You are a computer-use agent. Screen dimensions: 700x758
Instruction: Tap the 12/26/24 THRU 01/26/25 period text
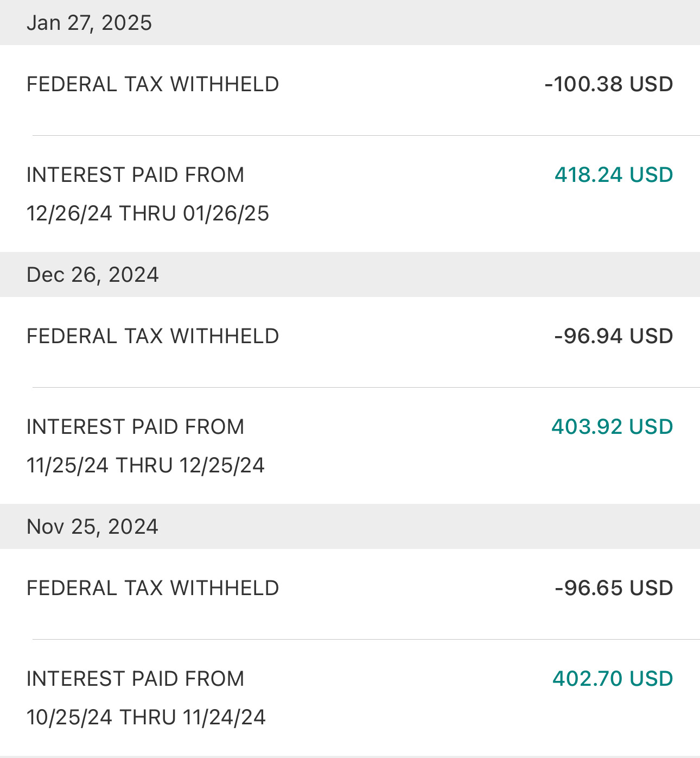pos(148,213)
